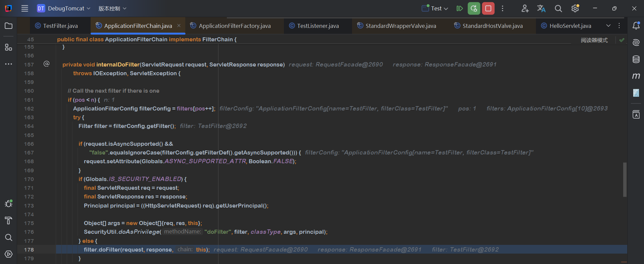Switch to the StandardWrapperValve.java tab

(x=397, y=26)
